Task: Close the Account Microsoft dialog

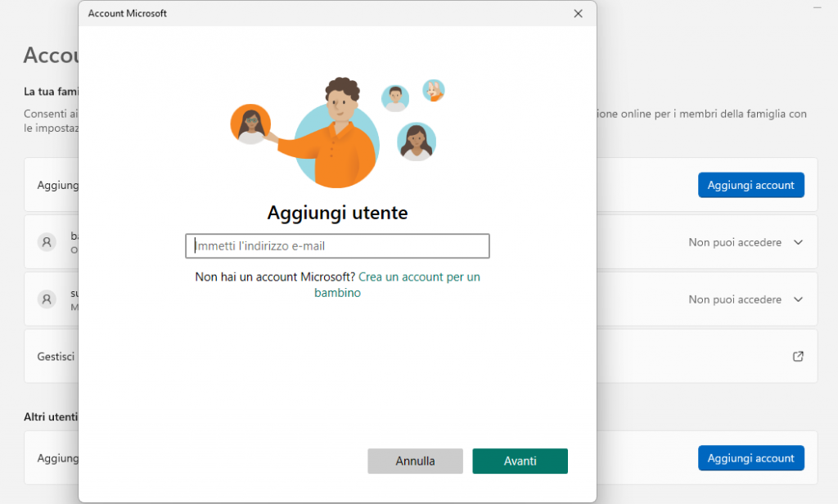Action: pyautogui.click(x=578, y=14)
